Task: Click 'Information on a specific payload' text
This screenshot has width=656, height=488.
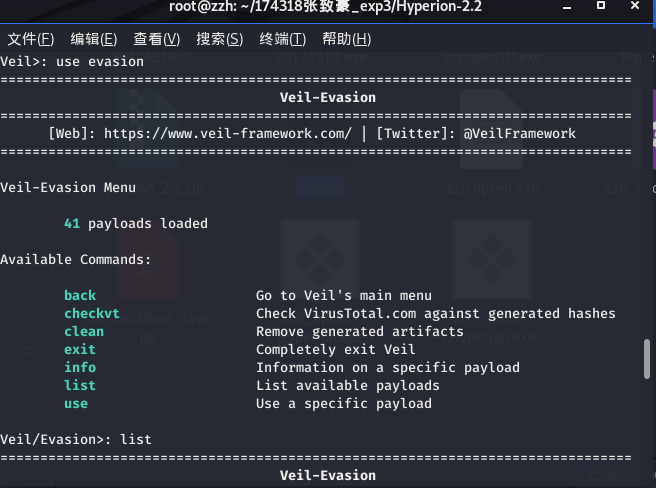Action: (388, 367)
